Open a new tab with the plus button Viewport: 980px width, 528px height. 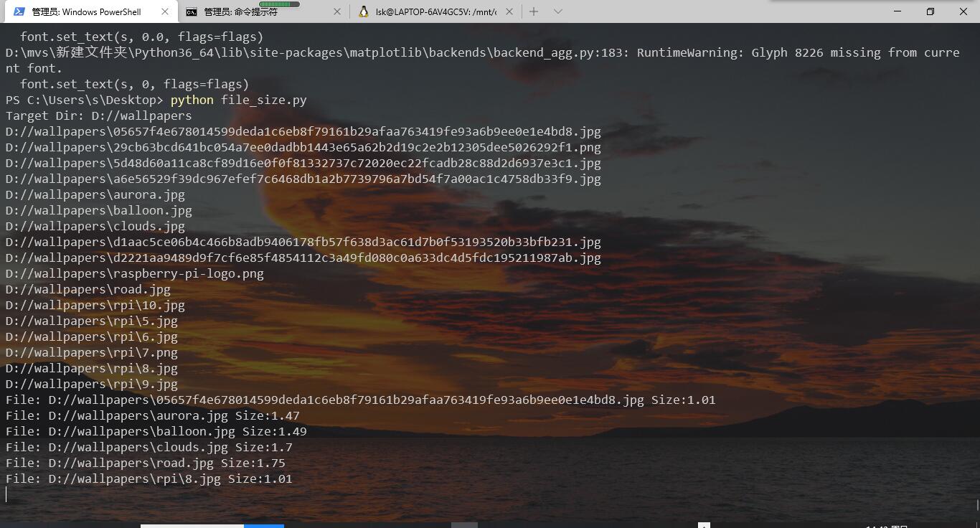(534, 11)
